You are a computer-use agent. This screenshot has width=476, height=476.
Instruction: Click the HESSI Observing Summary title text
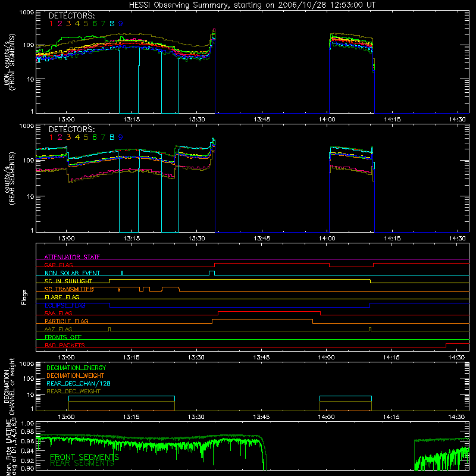point(252,5)
